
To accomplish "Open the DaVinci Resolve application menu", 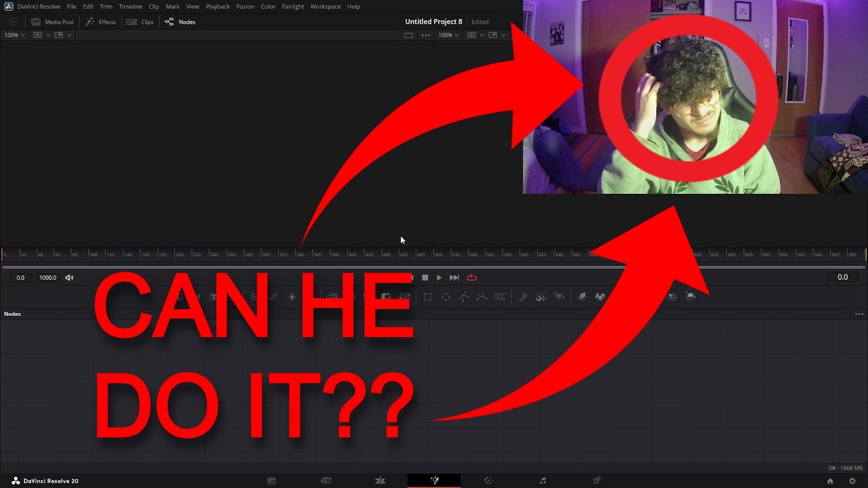I will click(39, 6).
